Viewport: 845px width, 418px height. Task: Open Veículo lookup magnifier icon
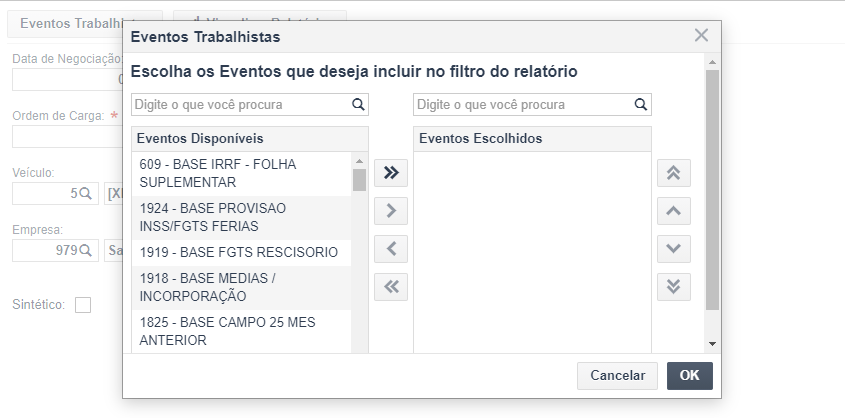85,193
